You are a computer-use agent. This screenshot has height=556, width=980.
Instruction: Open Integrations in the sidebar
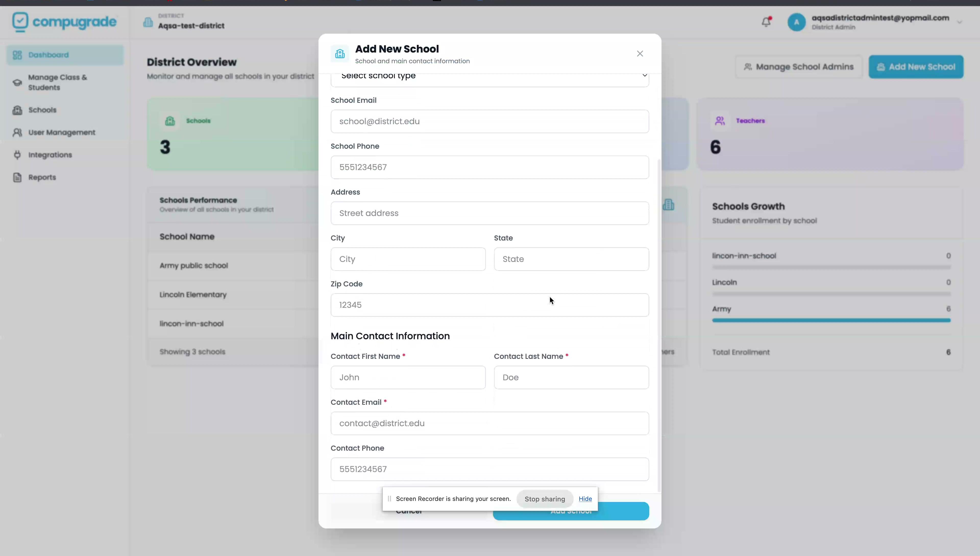[x=65, y=155]
